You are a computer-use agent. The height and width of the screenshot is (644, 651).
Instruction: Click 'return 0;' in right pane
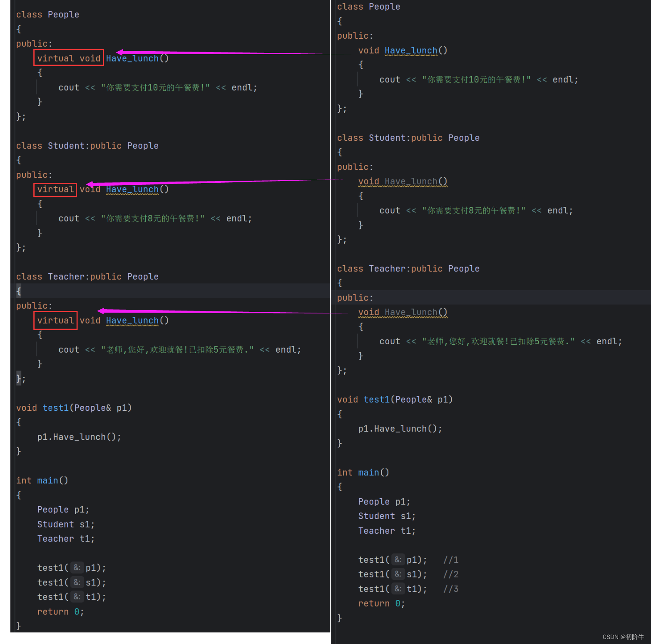coord(381,604)
